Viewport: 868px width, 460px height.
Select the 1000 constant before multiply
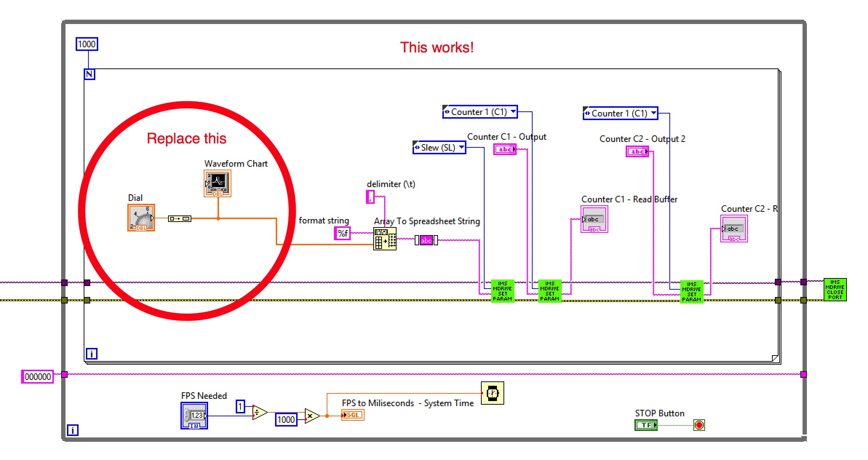click(286, 420)
